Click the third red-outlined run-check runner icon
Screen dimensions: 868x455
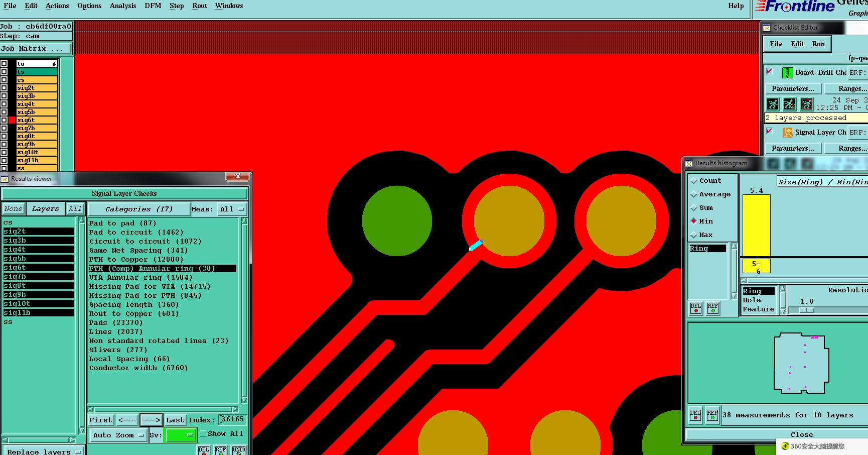(x=807, y=104)
